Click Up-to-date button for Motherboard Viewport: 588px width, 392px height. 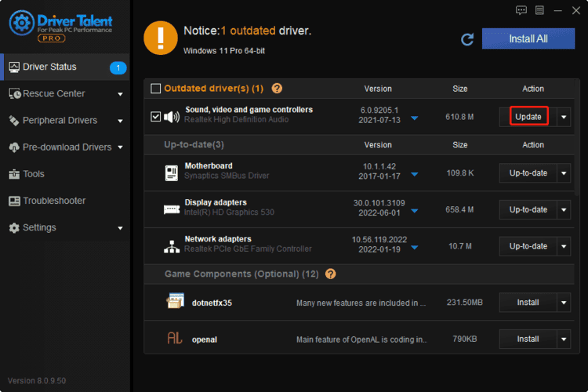point(528,173)
